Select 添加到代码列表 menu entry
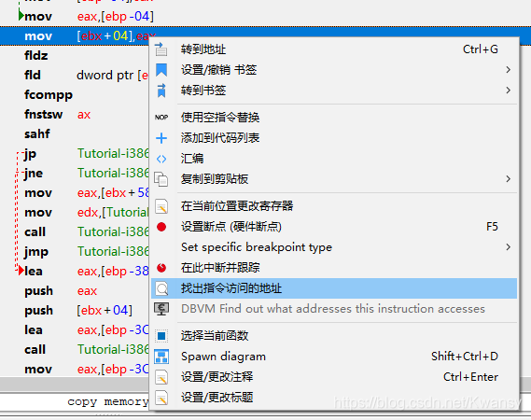531x420 pixels. pyautogui.click(x=334, y=138)
